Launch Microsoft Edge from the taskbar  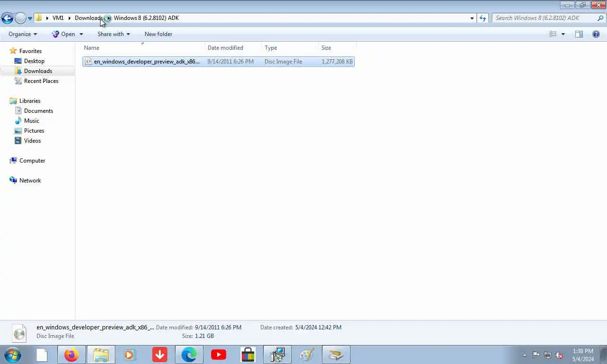tap(189, 355)
